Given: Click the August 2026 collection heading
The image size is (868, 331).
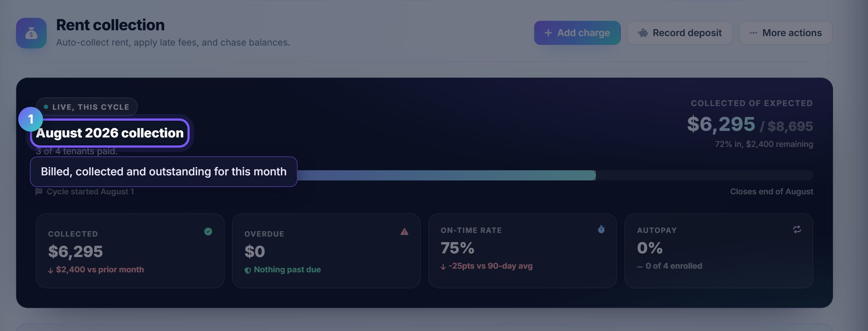Looking at the screenshot, I should point(110,133).
